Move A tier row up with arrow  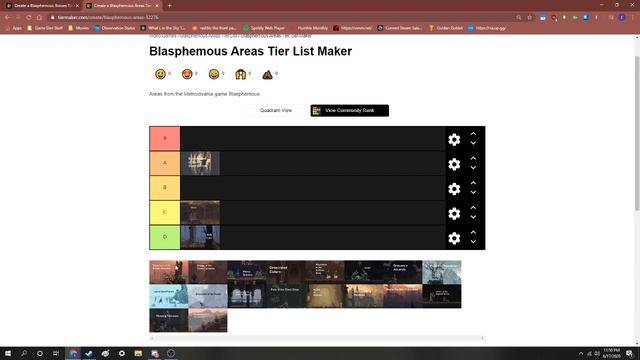click(473, 158)
